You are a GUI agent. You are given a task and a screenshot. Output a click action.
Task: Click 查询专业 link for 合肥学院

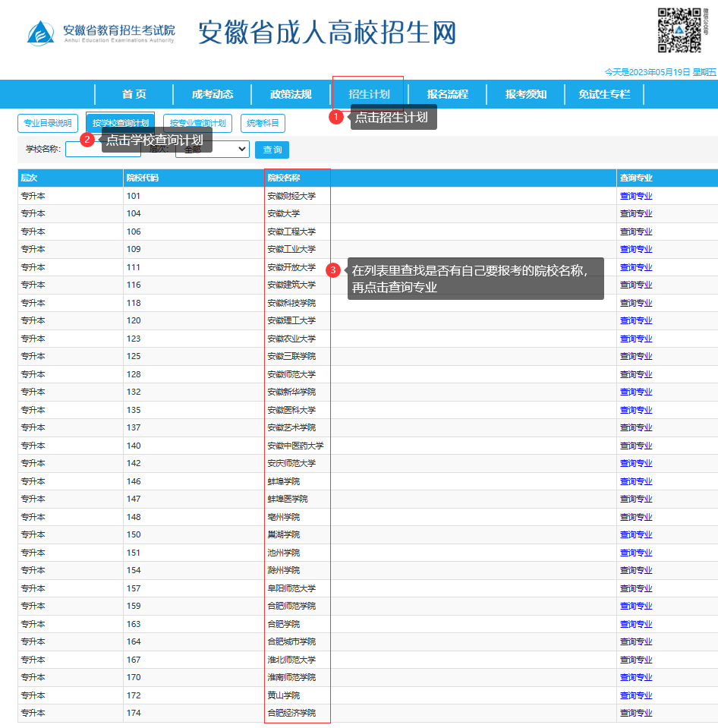(635, 624)
